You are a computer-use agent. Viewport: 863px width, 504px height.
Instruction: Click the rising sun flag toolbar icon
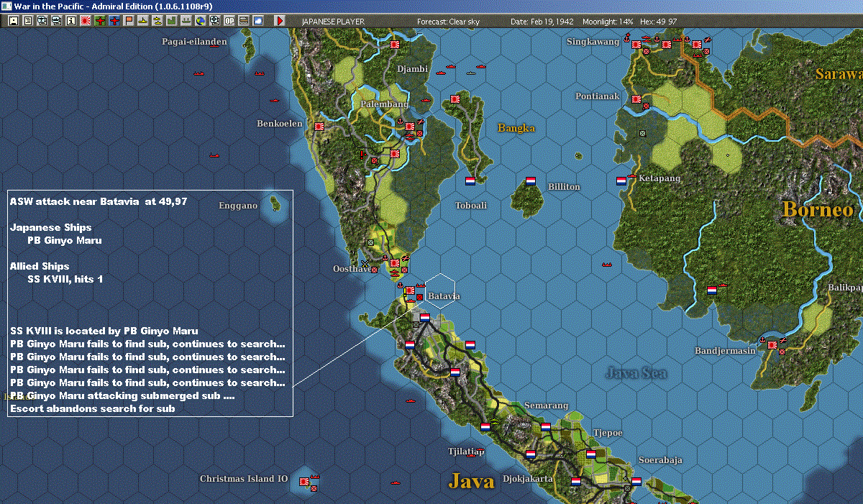click(x=85, y=21)
